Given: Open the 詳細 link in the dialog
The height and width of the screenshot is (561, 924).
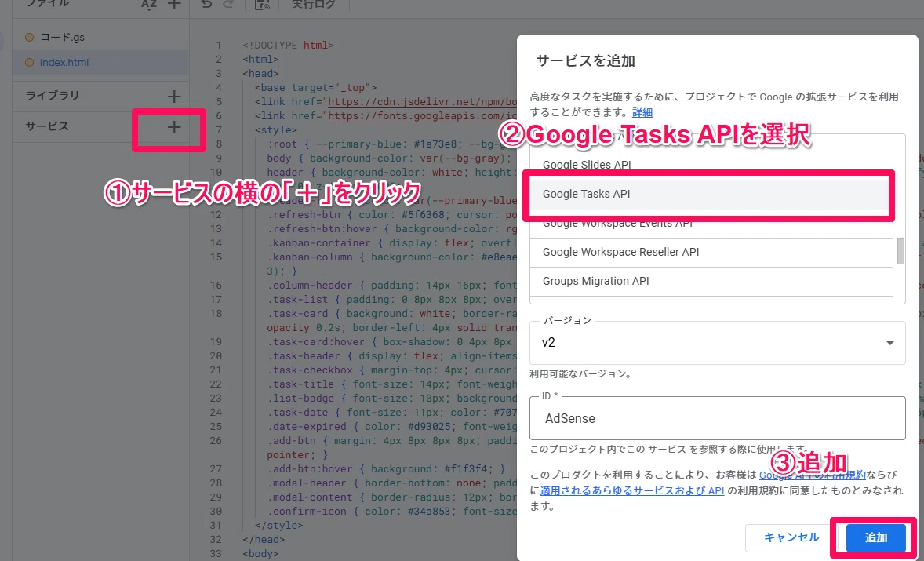Looking at the screenshot, I should click(642, 112).
